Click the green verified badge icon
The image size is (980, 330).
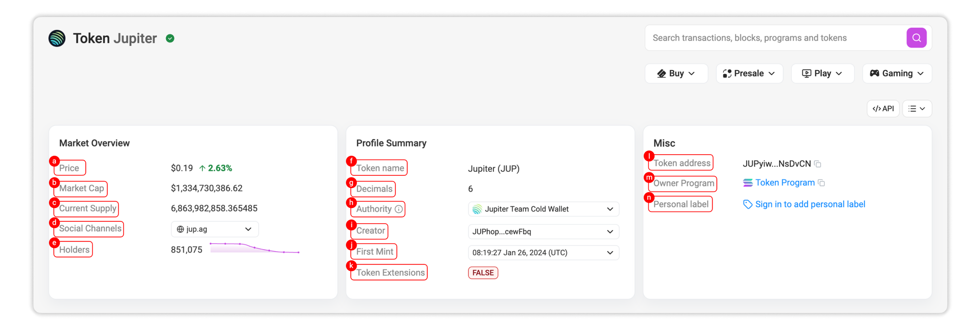[170, 38]
